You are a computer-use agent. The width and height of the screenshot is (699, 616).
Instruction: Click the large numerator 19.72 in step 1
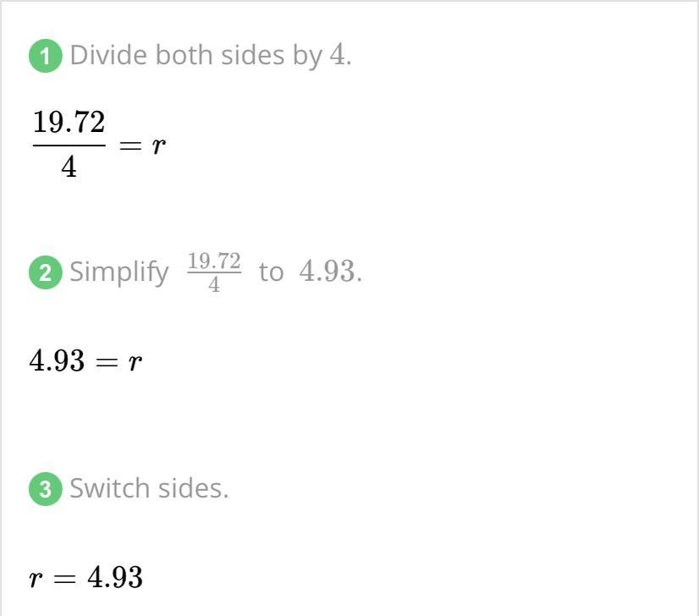click(x=69, y=122)
